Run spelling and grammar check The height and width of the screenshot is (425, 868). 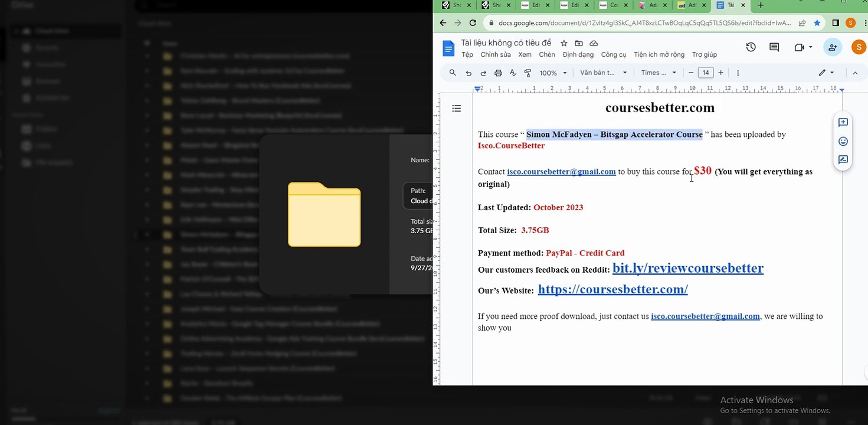[x=513, y=73]
